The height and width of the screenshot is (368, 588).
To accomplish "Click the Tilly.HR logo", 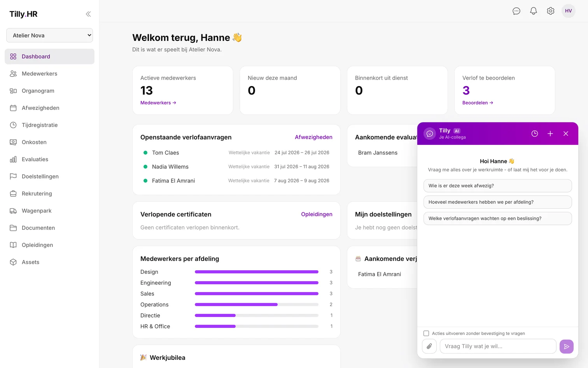I will tap(23, 14).
